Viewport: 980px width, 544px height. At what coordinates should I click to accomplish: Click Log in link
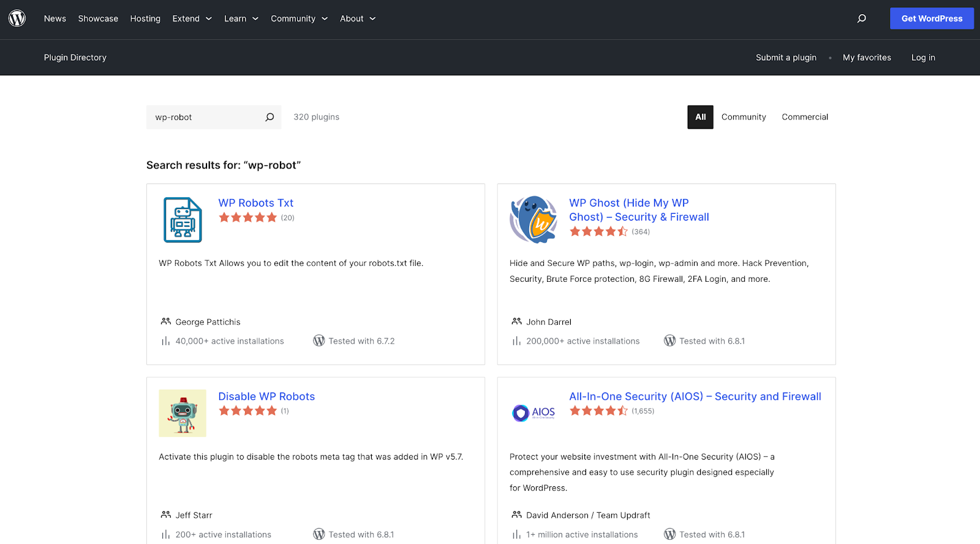click(x=923, y=58)
